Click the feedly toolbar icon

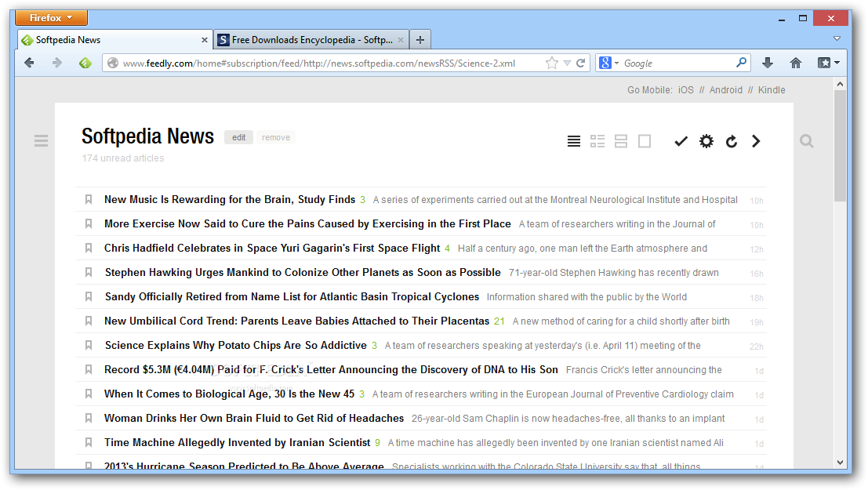[x=85, y=64]
